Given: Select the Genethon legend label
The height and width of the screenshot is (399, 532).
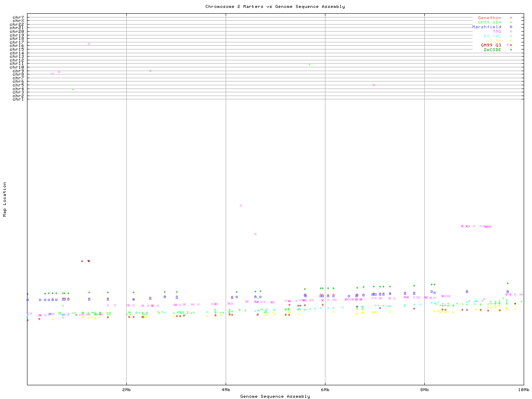Looking at the screenshot, I should (489, 18).
